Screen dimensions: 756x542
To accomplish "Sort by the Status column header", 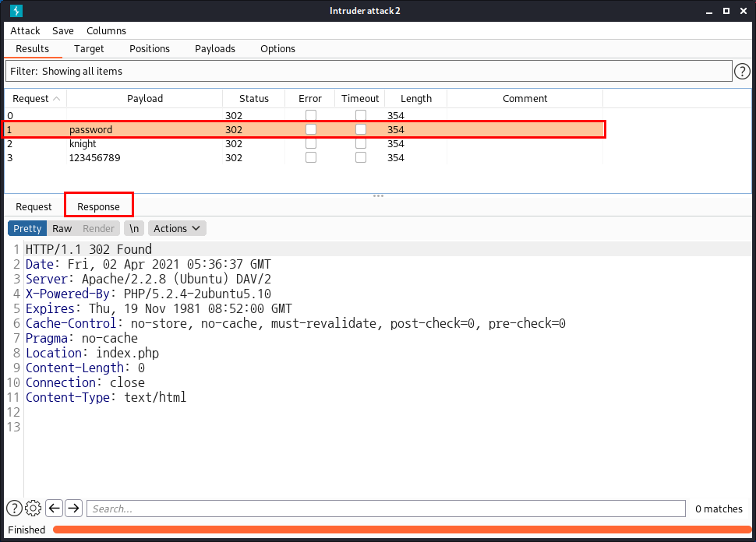I will click(254, 98).
